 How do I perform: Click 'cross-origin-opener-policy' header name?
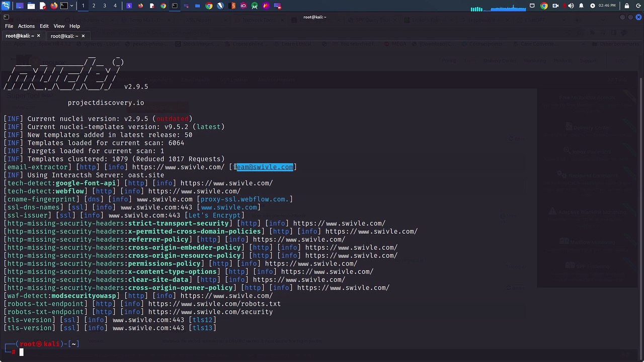point(181,288)
